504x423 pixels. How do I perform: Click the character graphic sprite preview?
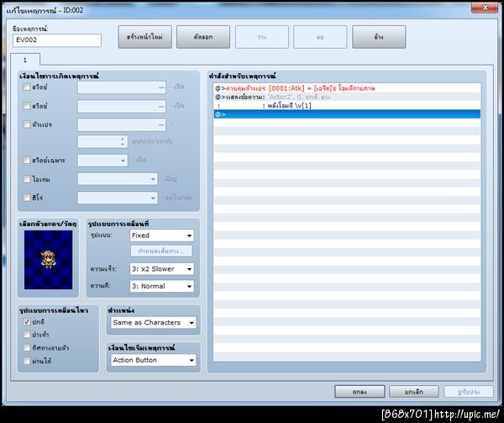(x=48, y=260)
